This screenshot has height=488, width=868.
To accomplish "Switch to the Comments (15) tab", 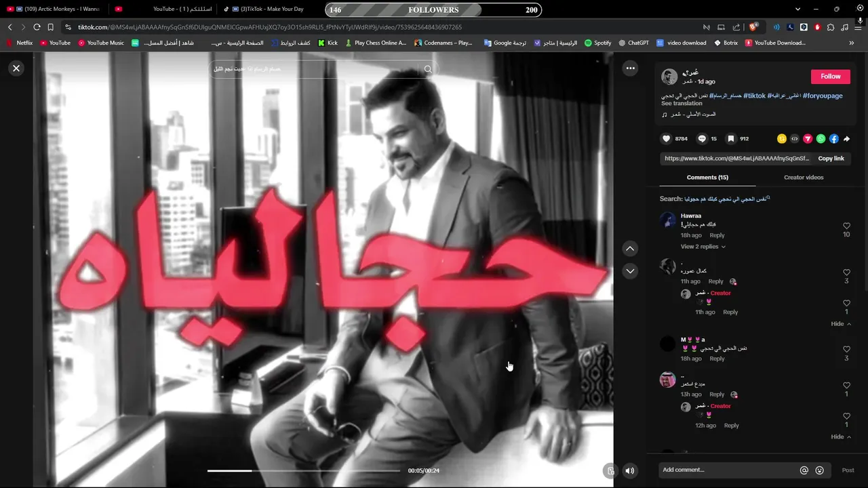I will coord(707,178).
